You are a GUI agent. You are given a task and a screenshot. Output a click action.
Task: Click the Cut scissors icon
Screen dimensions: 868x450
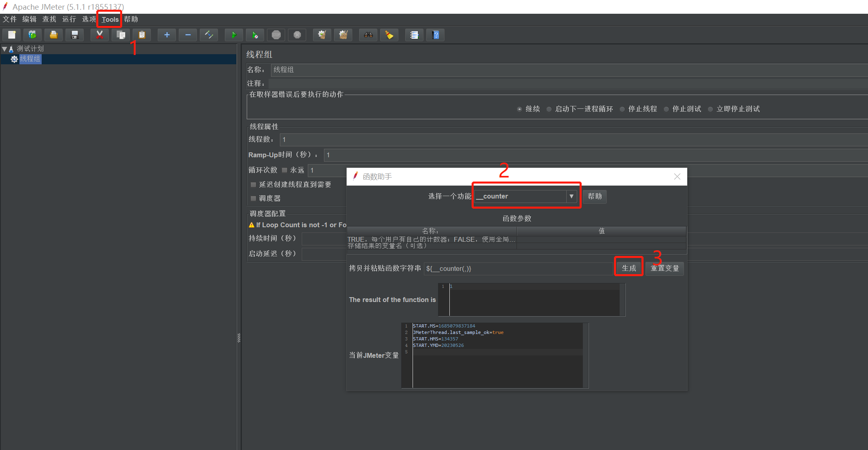[x=100, y=35]
